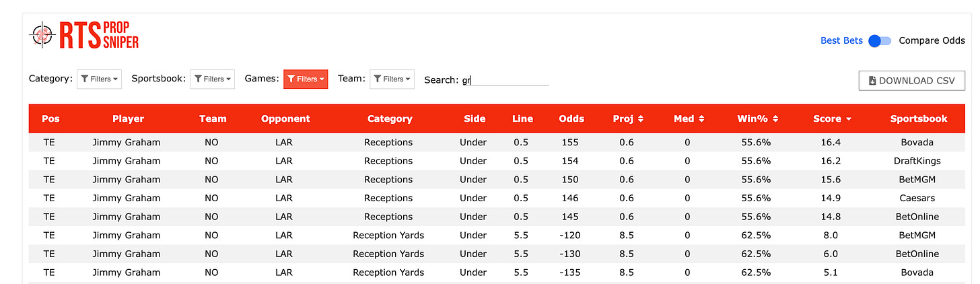Click Win% 55.6% in the Caesars row
Image resolution: width=980 pixels, height=284 pixels.
coord(756,198)
